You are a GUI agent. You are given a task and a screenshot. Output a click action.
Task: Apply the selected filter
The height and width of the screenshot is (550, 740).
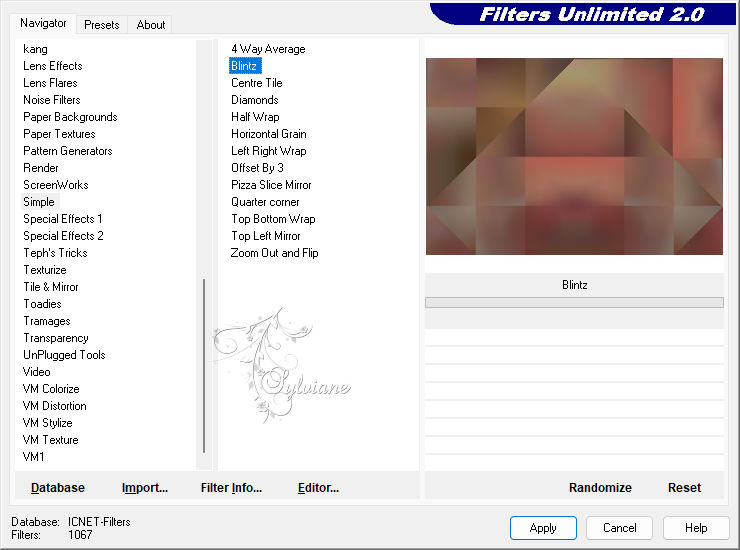[x=543, y=527]
